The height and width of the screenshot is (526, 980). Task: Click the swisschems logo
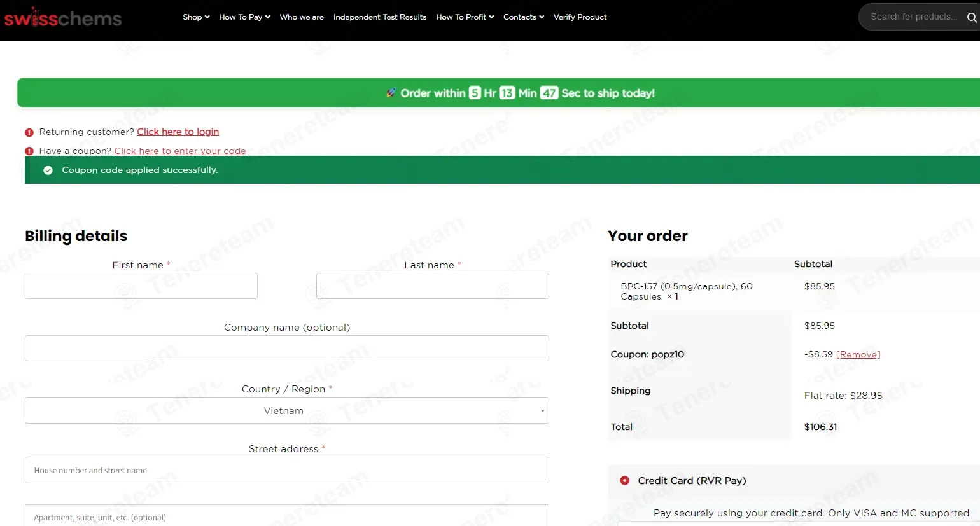[62, 18]
